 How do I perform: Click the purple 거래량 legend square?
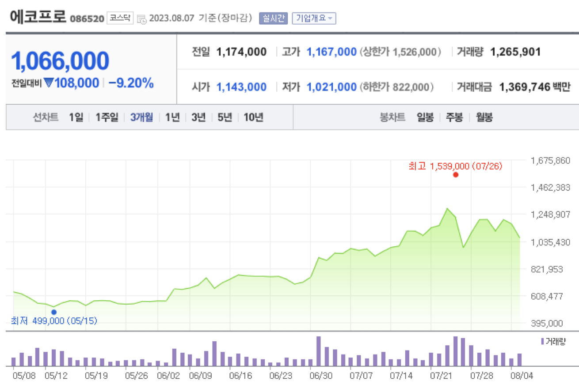pos(542,341)
